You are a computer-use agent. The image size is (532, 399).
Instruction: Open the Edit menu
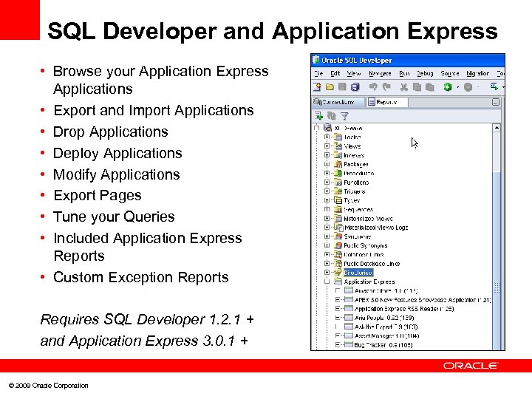335,73
